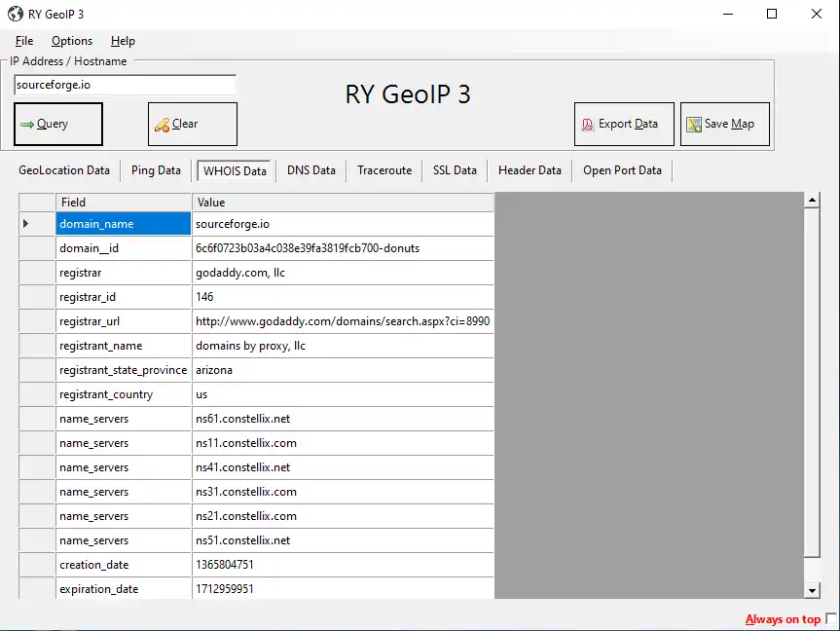Click the value 146
This screenshot has height=631, width=840.
coord(343,297)
